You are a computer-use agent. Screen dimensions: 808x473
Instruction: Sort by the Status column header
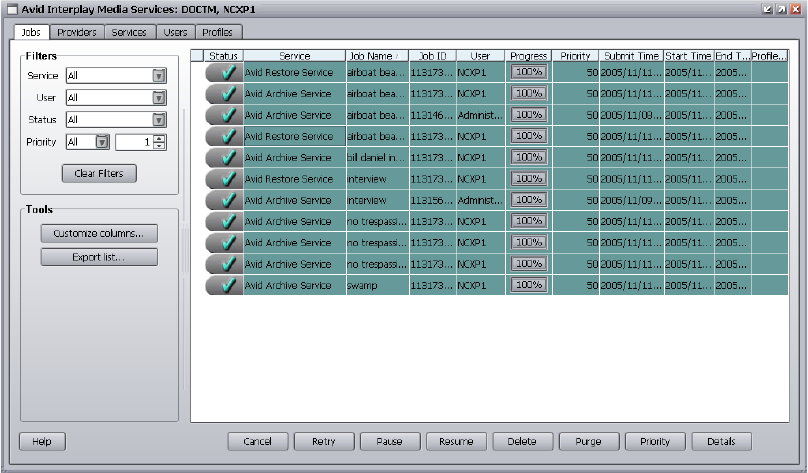pos(224,56)
